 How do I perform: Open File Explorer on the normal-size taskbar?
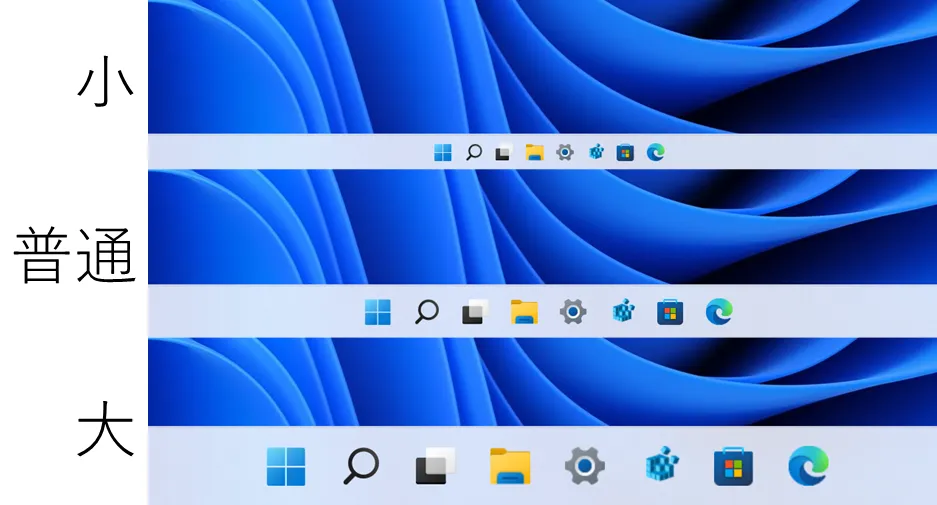[524, 311]
